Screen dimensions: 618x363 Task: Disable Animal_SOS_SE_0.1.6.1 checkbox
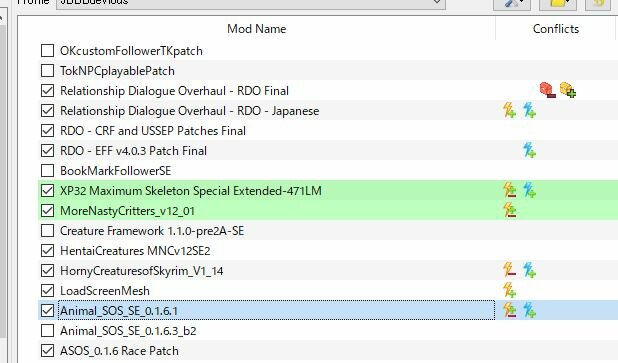(x=47, y=311)
